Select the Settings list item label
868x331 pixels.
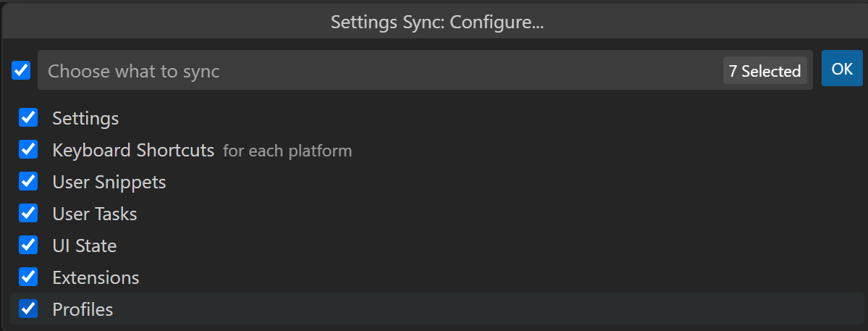85,118
